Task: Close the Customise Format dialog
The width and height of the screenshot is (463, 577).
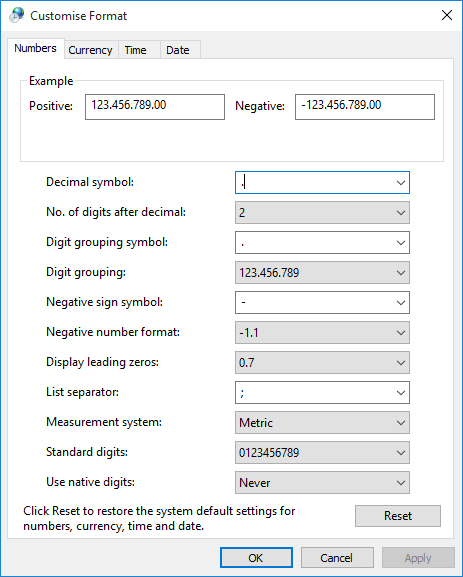Action: tap(447, 15)
